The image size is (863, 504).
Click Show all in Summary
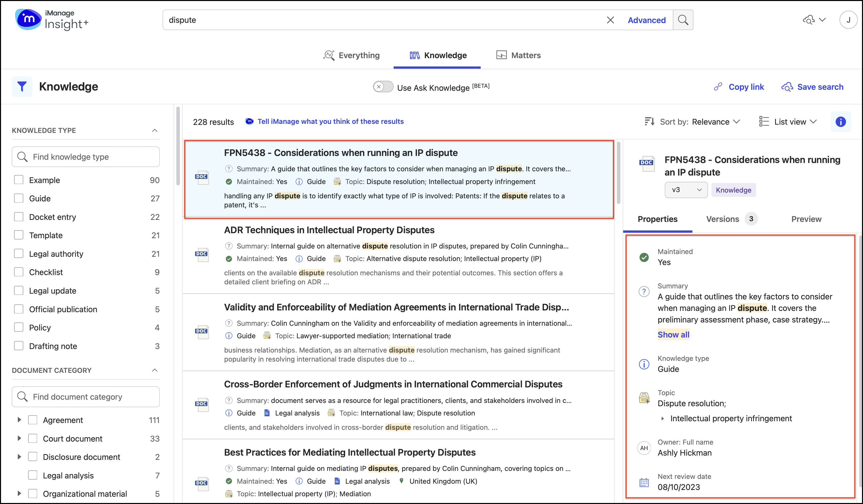673,334
